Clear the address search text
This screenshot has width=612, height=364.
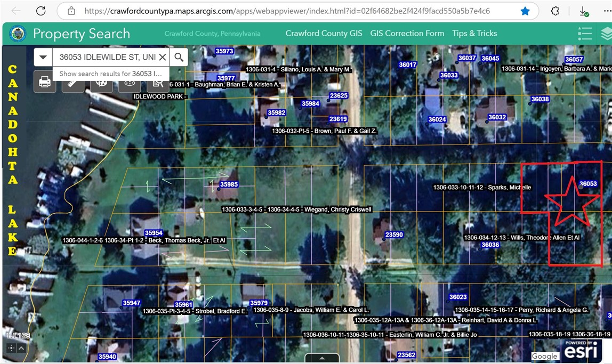163,57
